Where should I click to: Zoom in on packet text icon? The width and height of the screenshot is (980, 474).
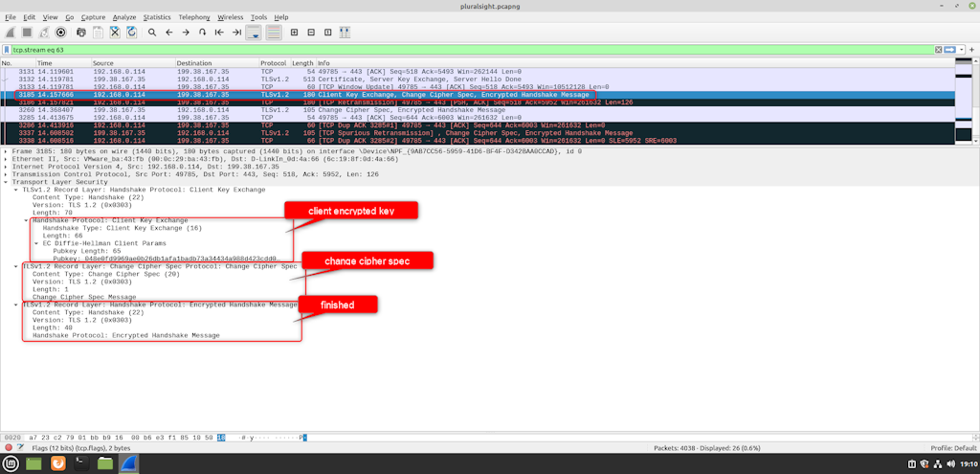pyautogui.click(x=295, y=32)
